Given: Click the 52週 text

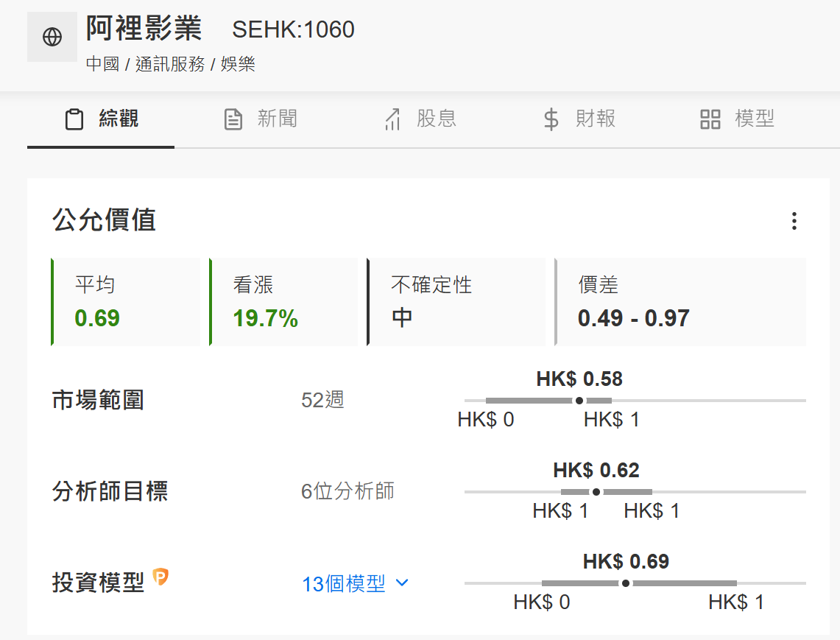Looking at the screenshot, I should (322, 400).
